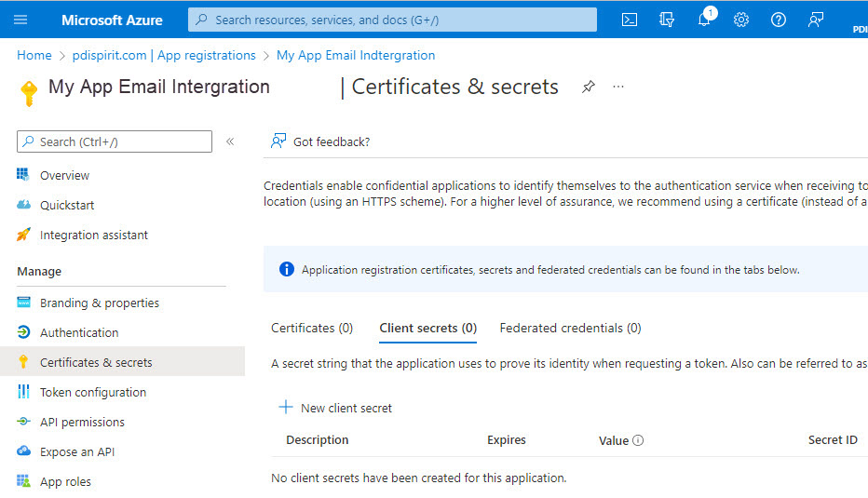Click the Branding & properties icon
The height and width of the screenshot is (498, 868).
(23, 303)
